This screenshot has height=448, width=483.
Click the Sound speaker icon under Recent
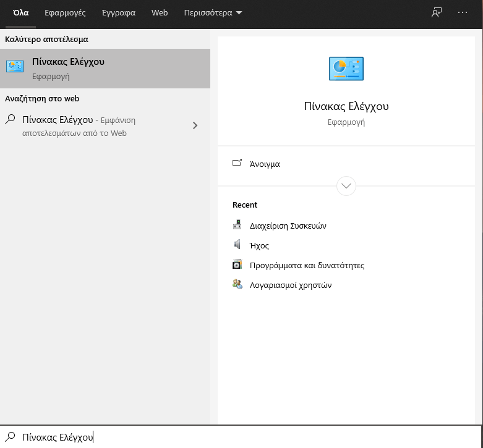click(x=237, y=245)
